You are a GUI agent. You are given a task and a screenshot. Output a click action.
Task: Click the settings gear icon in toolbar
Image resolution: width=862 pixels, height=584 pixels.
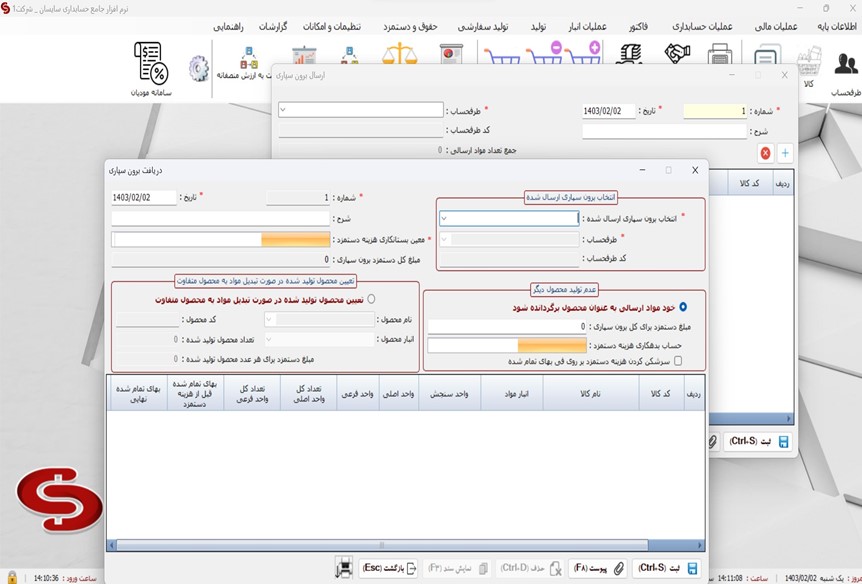pyautogui.click(x=198, y=68)
